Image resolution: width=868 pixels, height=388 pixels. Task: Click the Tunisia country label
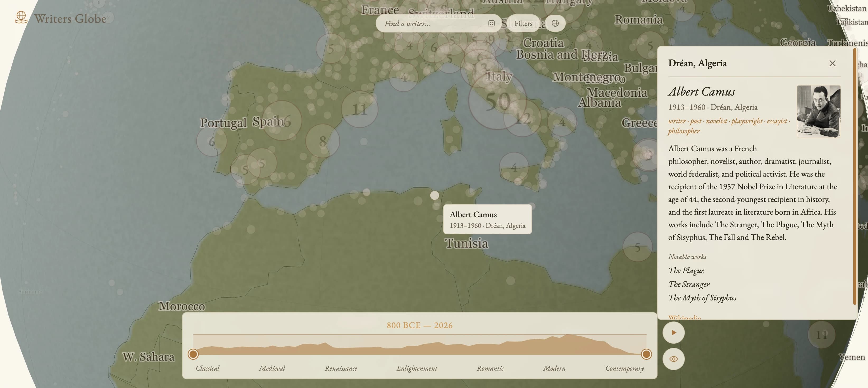(x=466, y=243)
